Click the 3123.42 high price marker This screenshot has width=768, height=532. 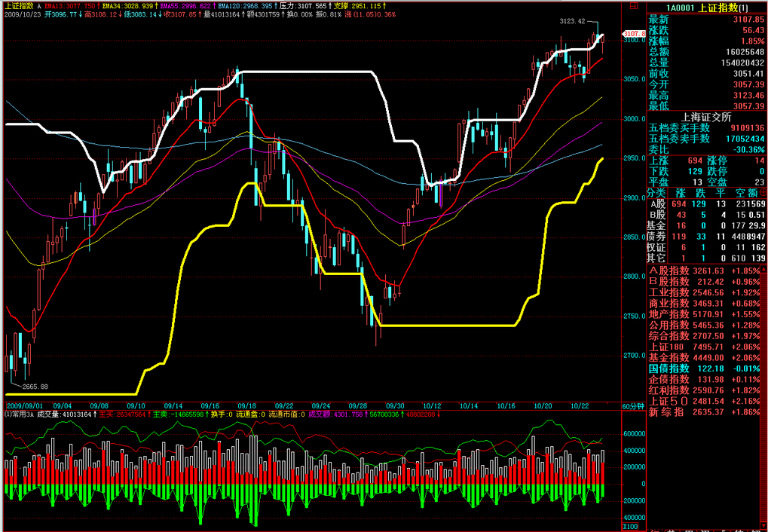[x=573, y=22]
